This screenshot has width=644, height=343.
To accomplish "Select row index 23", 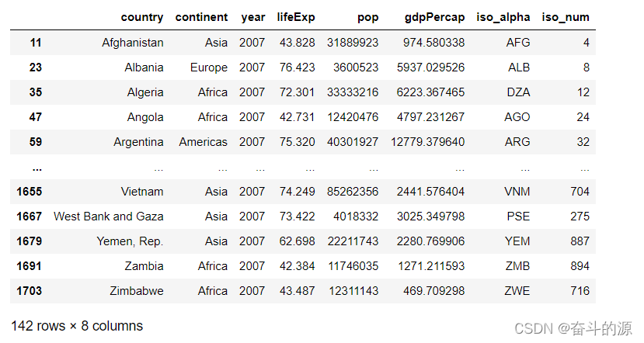I will click(36, 68).
